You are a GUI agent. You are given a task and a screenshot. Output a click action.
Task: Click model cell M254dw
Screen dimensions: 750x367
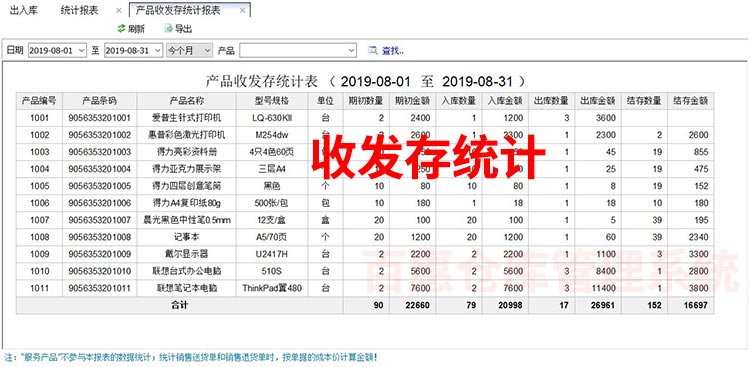(x=272, y=135)
